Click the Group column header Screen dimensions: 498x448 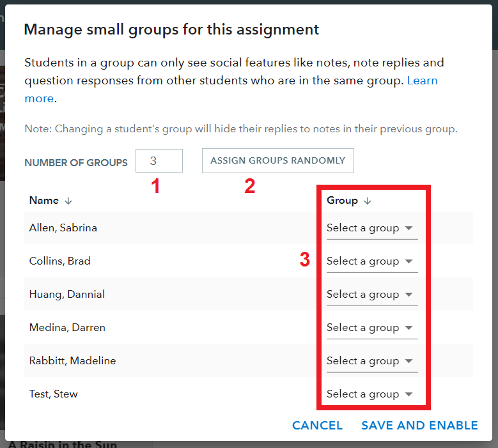tap(342, 200)
